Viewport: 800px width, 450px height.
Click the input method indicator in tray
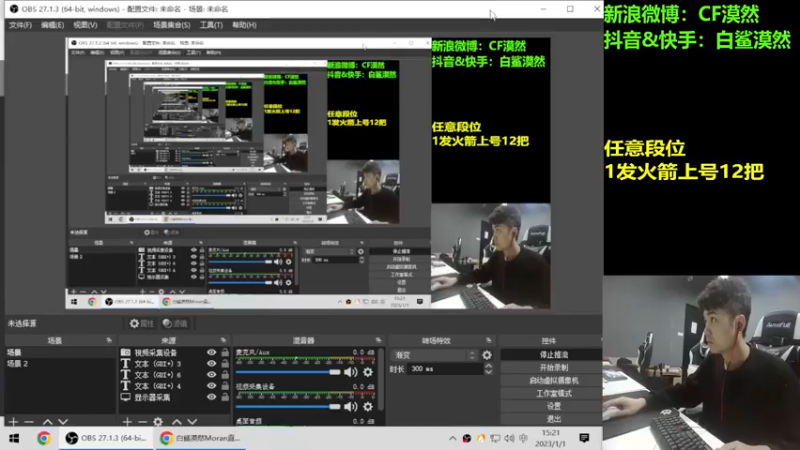[523, 438]
